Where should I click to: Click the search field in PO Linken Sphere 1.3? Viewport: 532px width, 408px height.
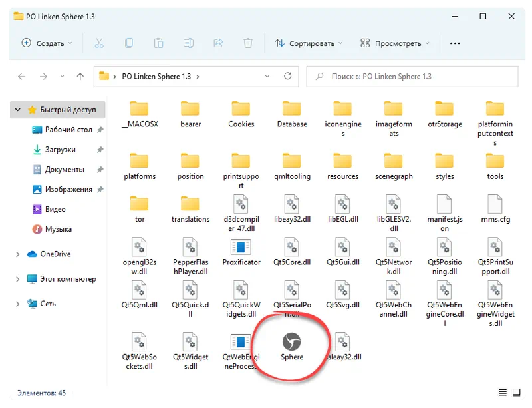tap(412, 77)
